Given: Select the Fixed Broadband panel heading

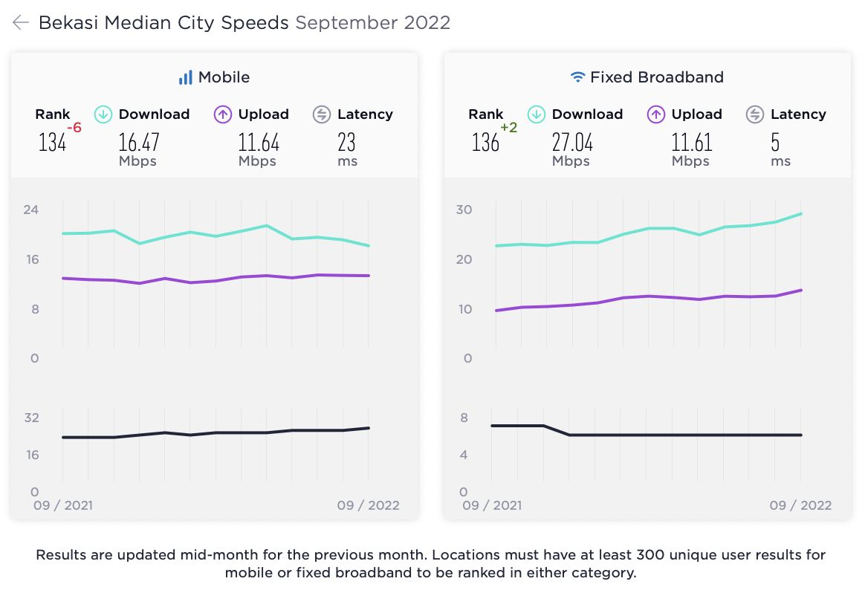Looking at the screenshot, I should (x=656, y=77).
